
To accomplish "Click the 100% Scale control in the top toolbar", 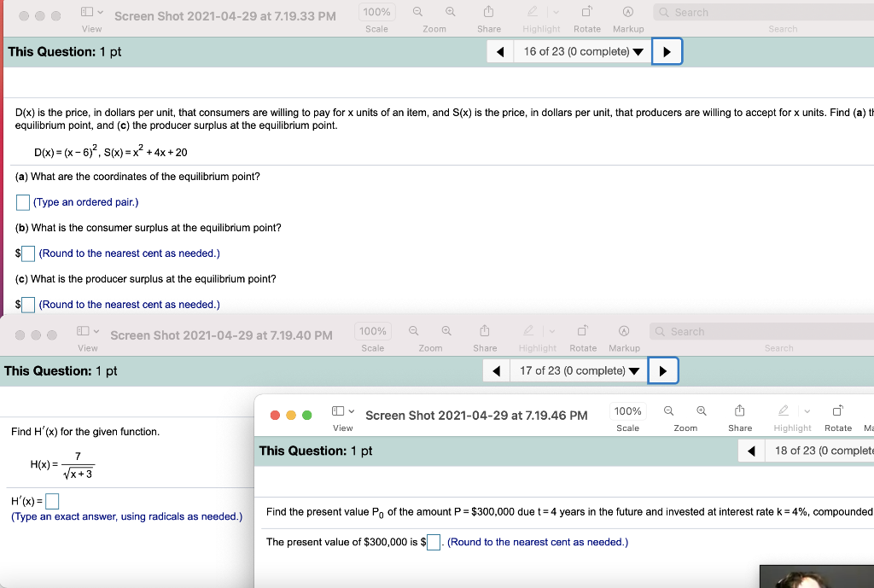I will 375,12.
